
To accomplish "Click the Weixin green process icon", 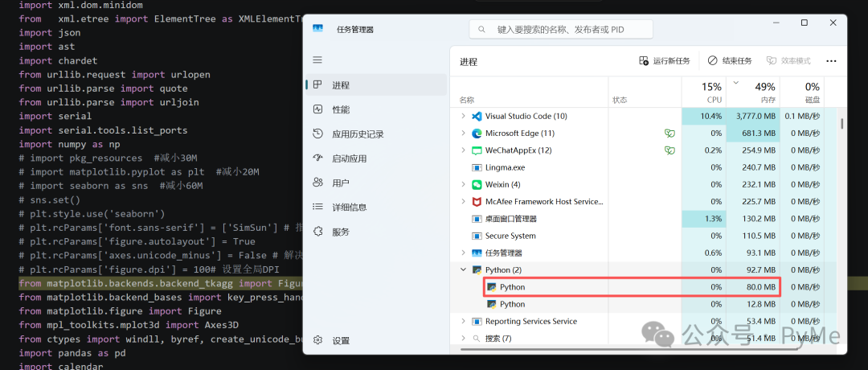I will (x=477, y=184).
